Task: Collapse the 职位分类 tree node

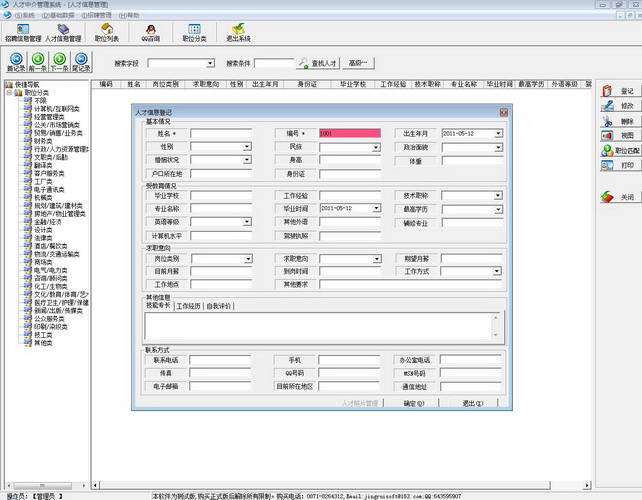Action: coord(9,93)
